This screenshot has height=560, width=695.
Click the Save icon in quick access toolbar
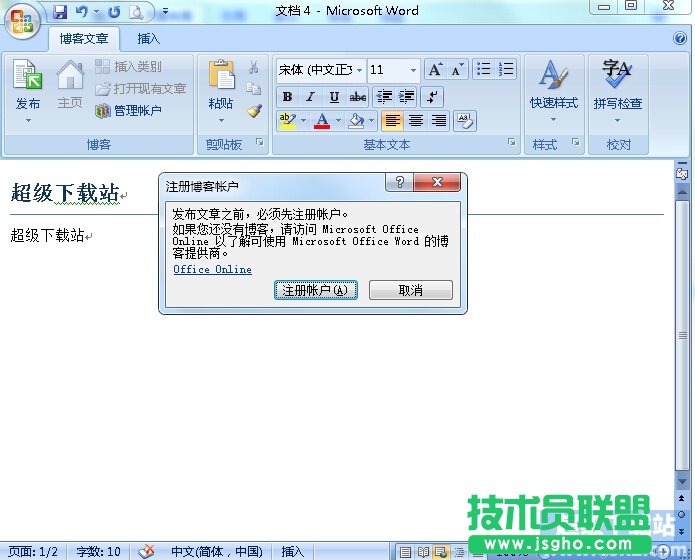coord(60,12)
